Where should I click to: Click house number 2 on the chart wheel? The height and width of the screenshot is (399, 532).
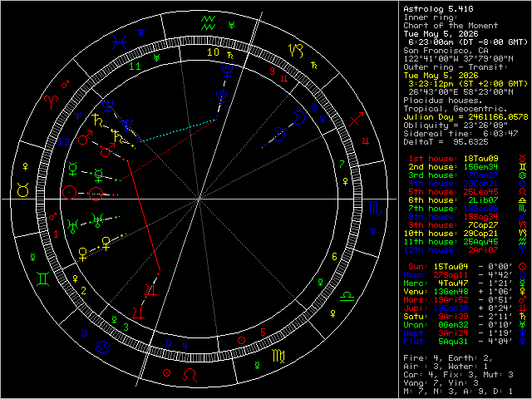click(x=83, y=291)
